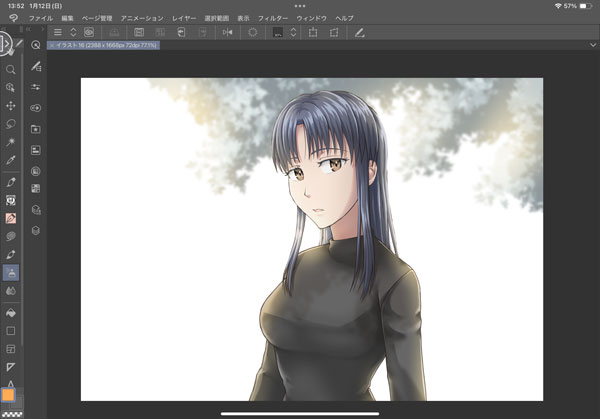600x419 pixels.
Task: Expand the command bar up-down arrows
Action: pyautogui.click(x=72, y=32)
